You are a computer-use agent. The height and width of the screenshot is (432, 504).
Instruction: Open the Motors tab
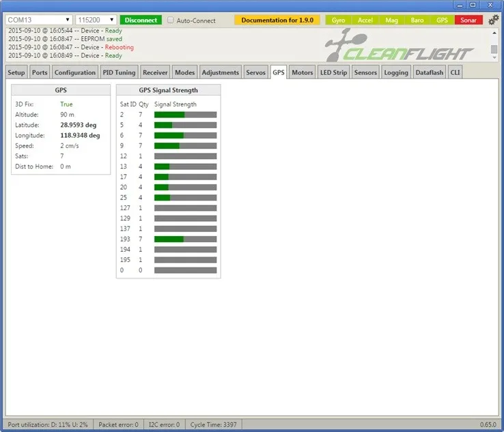(x=302, y=72)
